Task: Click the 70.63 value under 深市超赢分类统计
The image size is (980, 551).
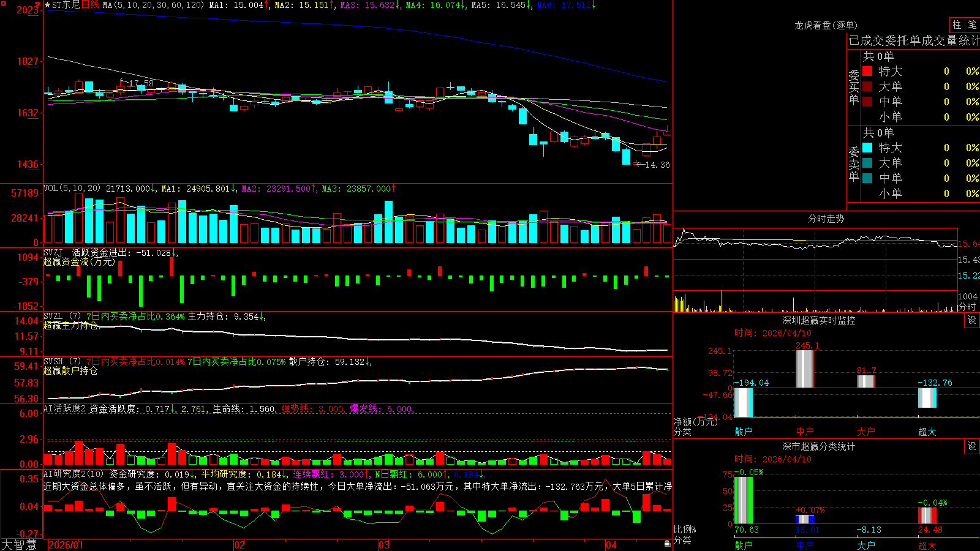Action: point(747,530)
